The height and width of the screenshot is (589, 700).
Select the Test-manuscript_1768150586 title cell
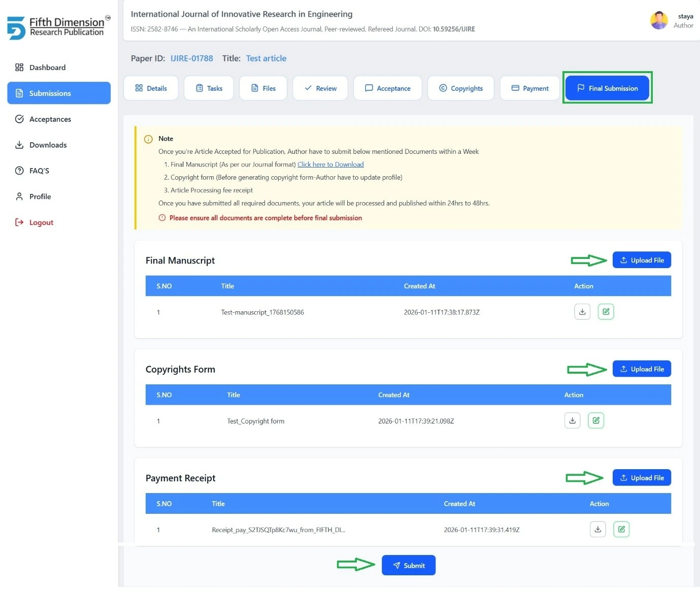tap(262, 312)
